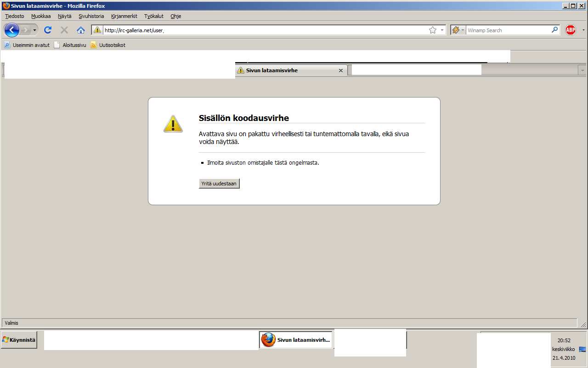Click the large yellow warning triangle icon

pos(173,124)
